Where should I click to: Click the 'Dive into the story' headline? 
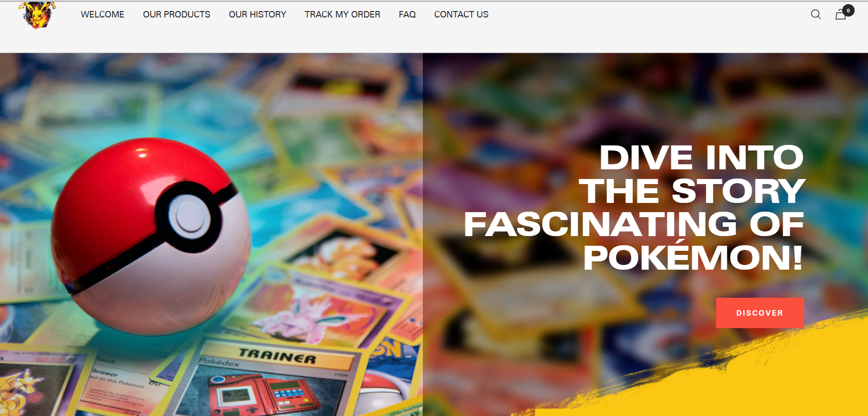pyautogui.click(x=634, y=207)
